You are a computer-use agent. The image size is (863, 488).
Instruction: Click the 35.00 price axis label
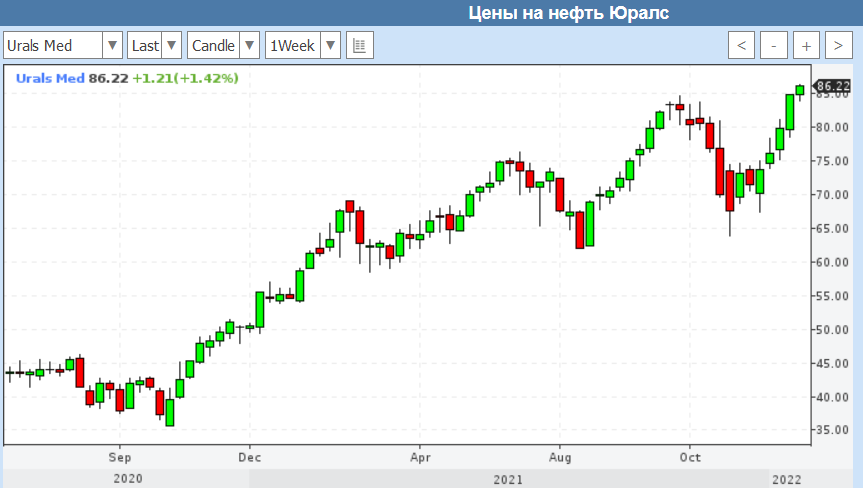coord(832,430)
